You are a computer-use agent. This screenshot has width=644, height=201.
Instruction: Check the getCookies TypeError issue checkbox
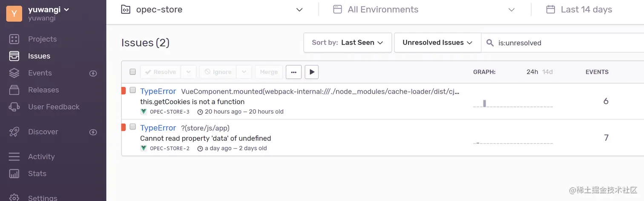click(x=132, y=90)
